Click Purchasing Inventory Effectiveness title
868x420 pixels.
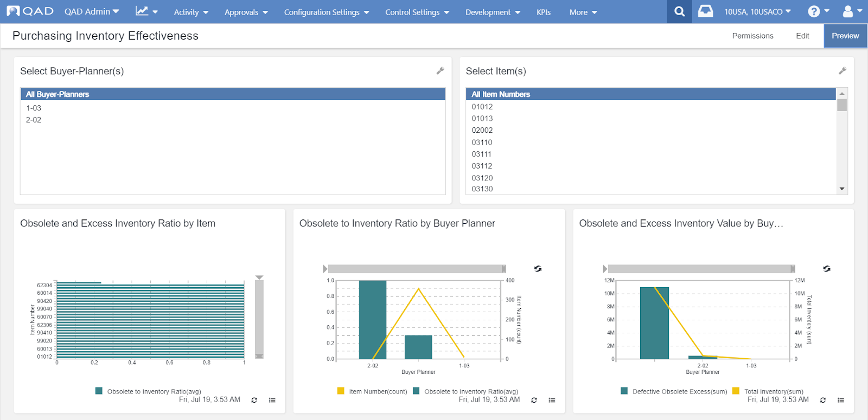tap(105, 36)
